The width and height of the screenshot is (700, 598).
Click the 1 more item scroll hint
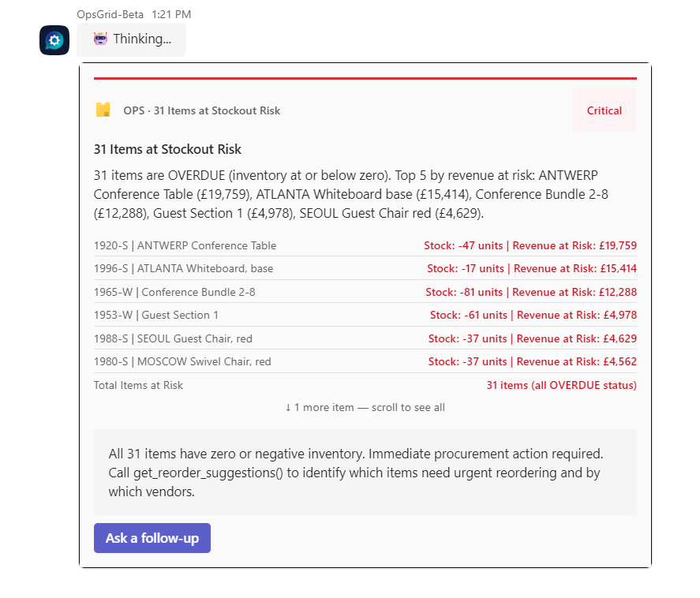365,407
